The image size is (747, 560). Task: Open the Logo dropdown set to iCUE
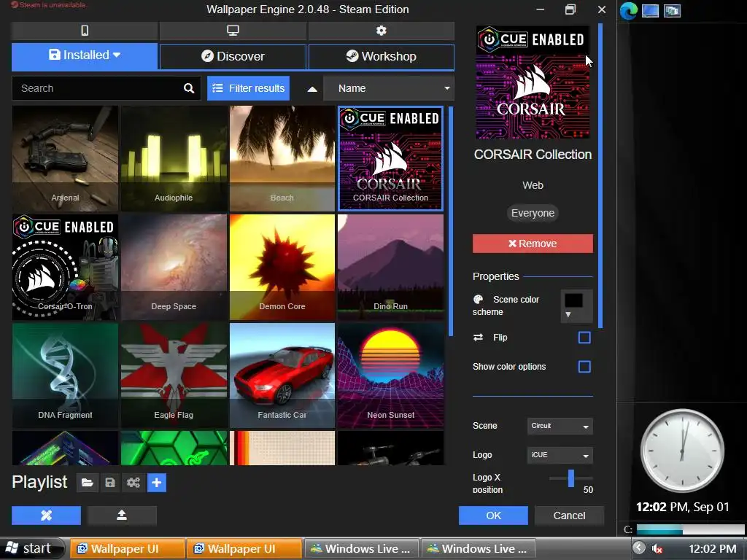(x=560, y=455)
